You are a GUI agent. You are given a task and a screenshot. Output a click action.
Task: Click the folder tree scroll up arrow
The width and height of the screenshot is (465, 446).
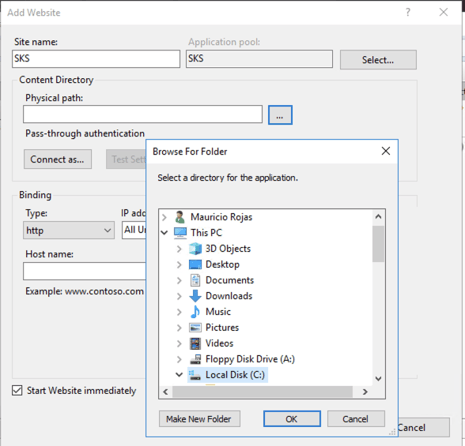point(378,217)
